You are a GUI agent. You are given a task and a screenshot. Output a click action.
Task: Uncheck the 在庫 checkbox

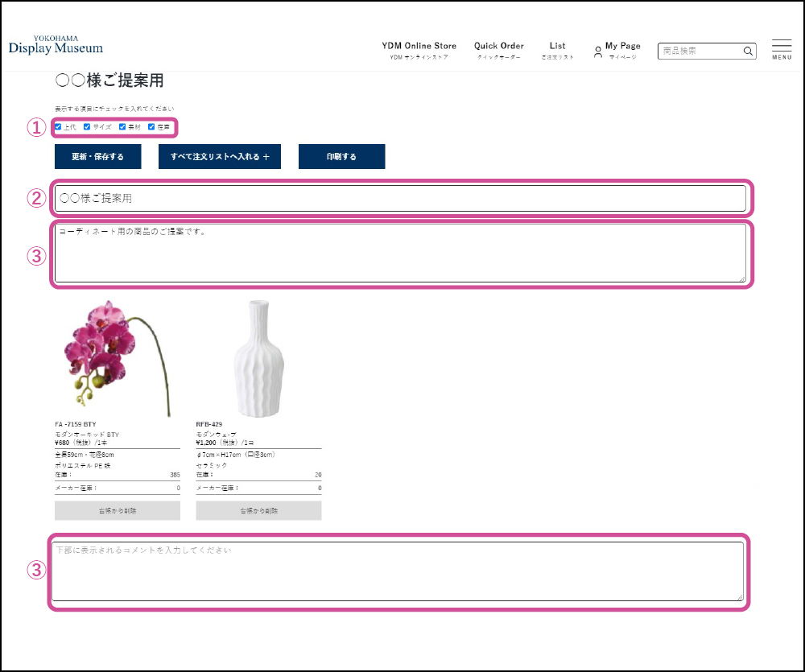(x=151, y=127)
